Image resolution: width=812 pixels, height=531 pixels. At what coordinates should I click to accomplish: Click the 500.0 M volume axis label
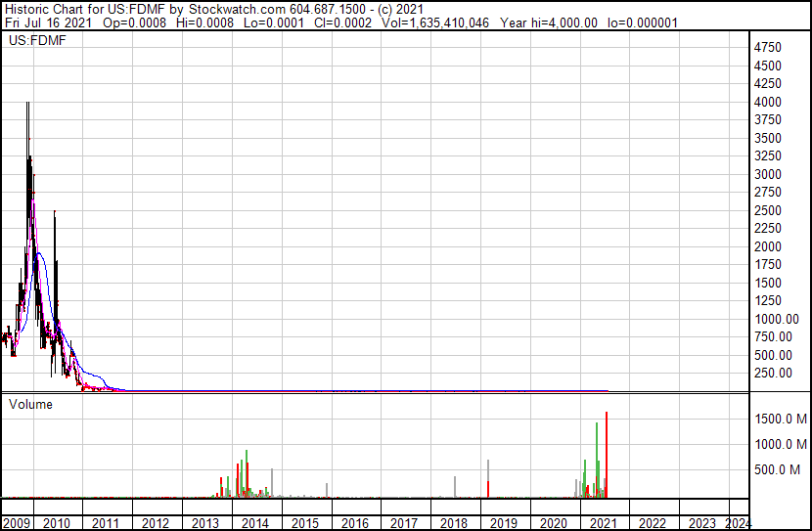[778, 469]
